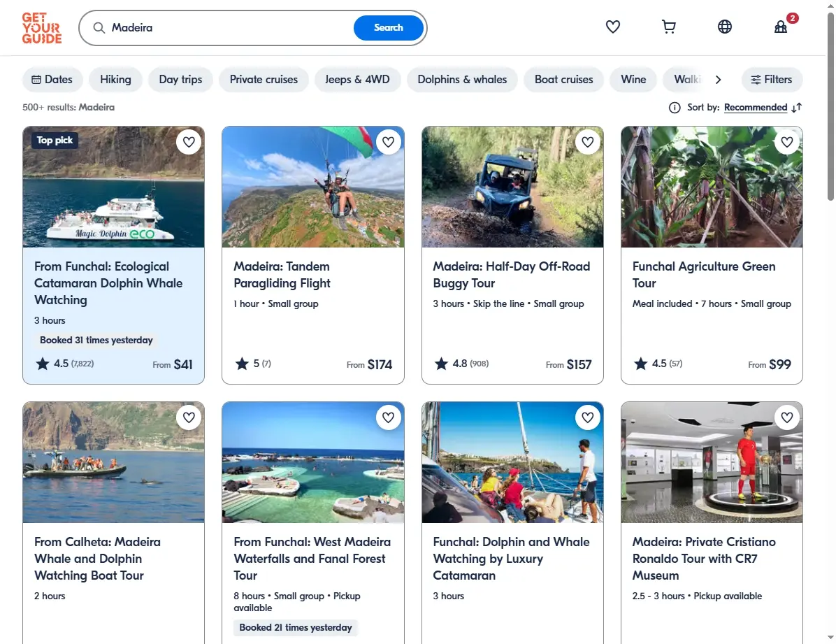Show more category chips with right chevron
The width and height of the screenshot is (836, 644).
[718, 80]
